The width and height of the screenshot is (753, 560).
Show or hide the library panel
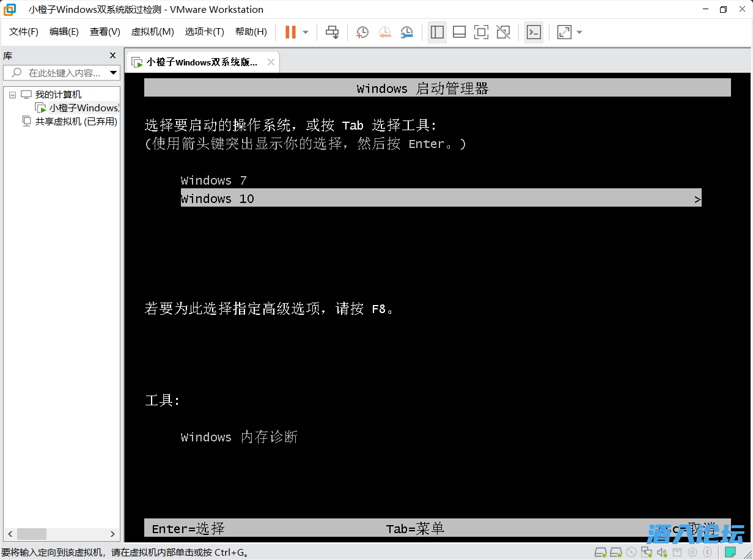point(437,32)
